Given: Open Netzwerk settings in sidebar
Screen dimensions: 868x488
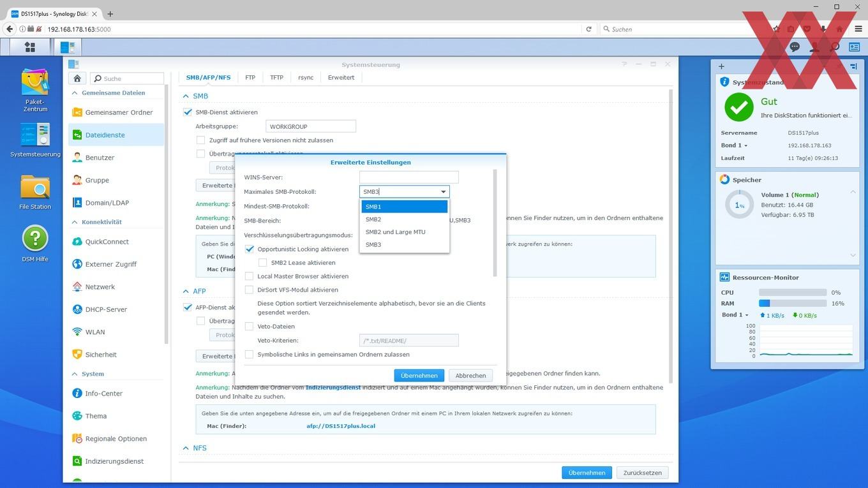Looking at the screenshot, I should [116, 287].
